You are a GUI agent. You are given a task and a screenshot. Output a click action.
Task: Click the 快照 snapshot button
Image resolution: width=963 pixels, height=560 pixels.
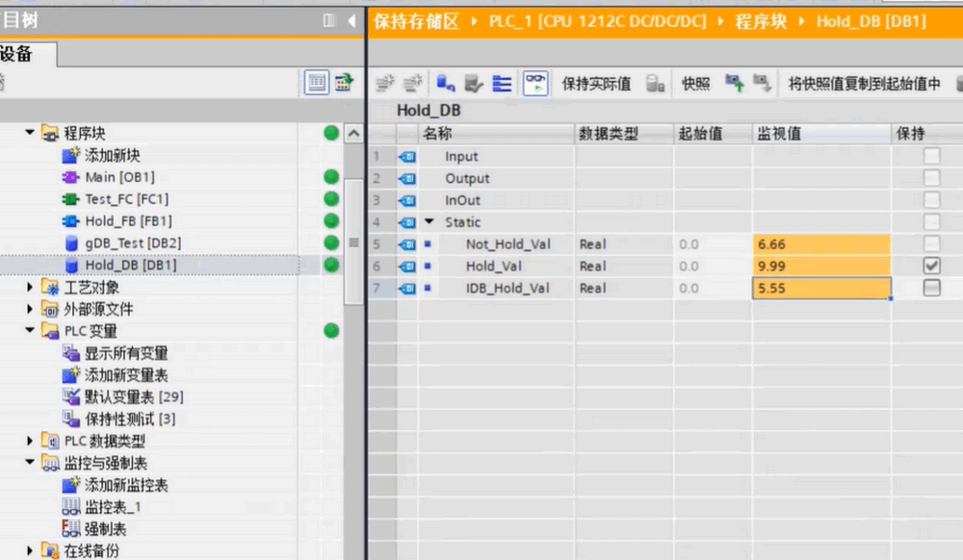[x=695, y=84]
